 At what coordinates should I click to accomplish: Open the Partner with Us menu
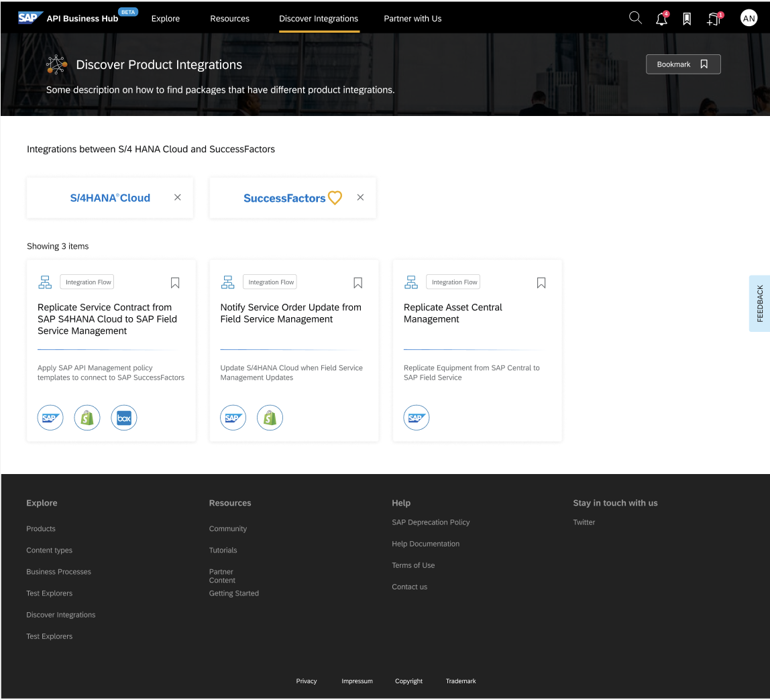coord(412,19)
